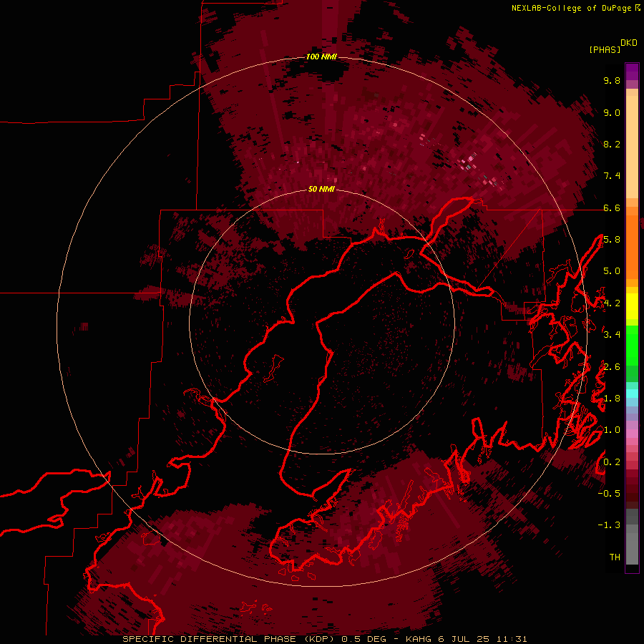Click the 2.6 value on the color scale

pyautogui.click(x=612, y=367)
